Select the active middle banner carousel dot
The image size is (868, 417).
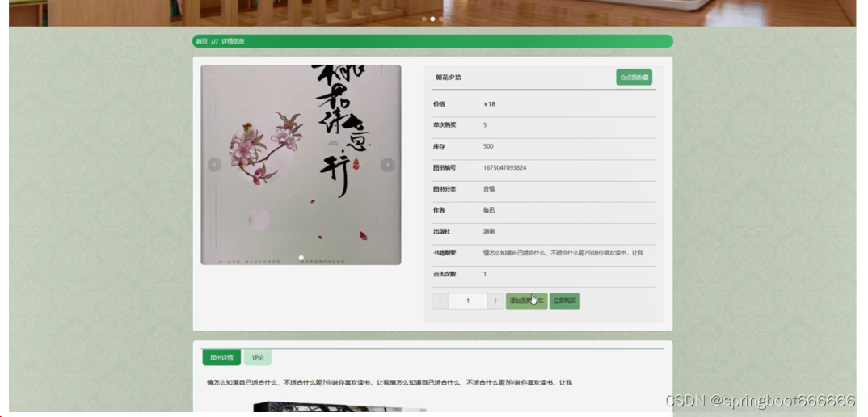click(x=432, y=19)
